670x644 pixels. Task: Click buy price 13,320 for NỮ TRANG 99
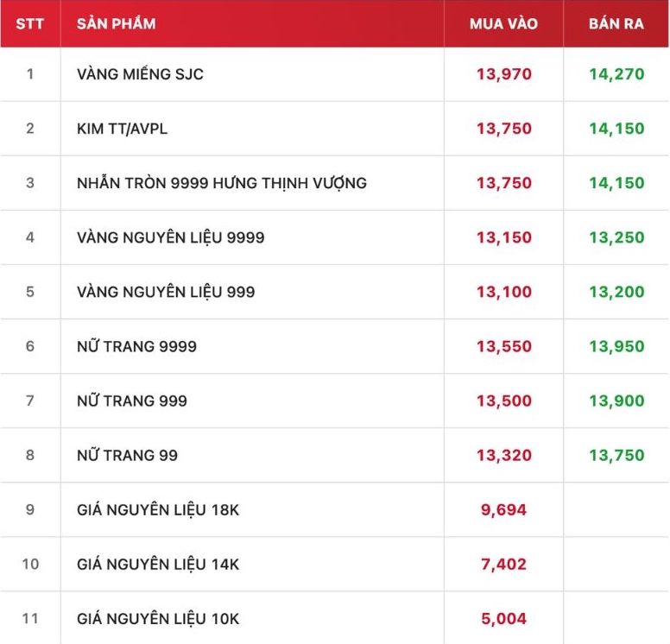[x=504, y=455]
